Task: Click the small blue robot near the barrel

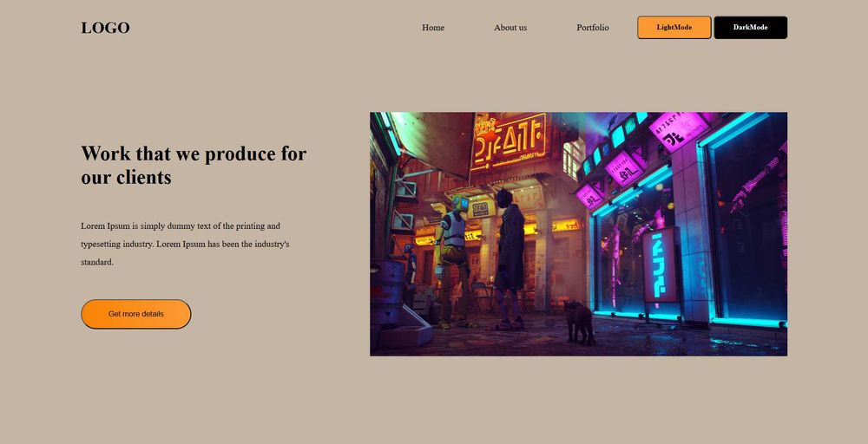Action: [x=411, y=265]
